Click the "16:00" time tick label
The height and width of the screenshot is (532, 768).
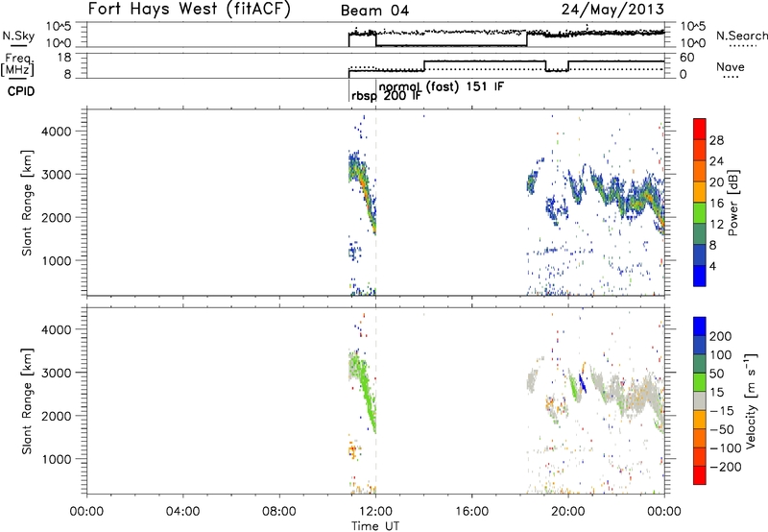[471, 512]
